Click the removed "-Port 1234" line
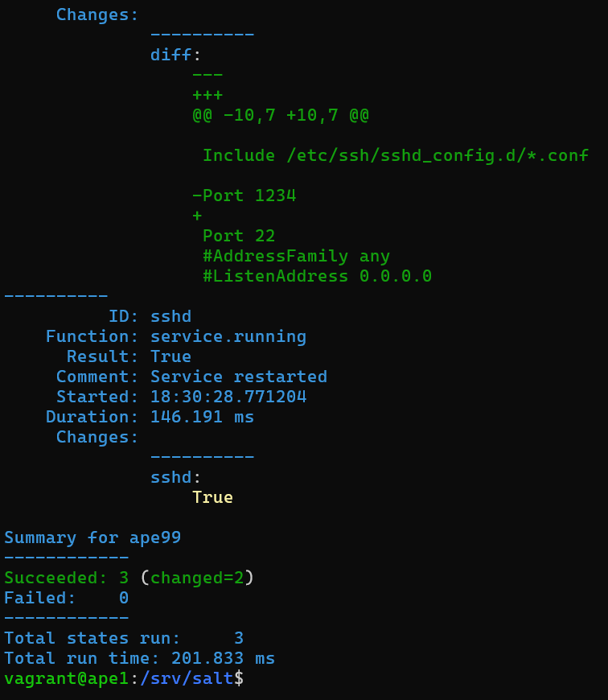Image resolution: width=608 pixels, height=700 pixels. tap(244, 196)
